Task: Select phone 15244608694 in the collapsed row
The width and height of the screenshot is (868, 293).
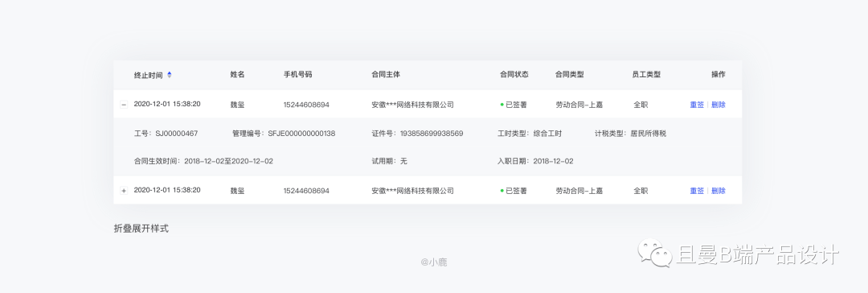Action: click(306, 191)
